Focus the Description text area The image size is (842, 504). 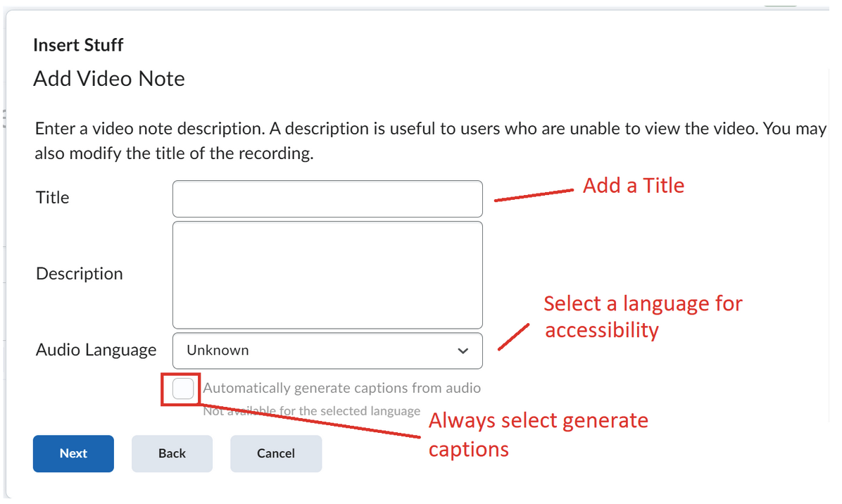point(327,275)
